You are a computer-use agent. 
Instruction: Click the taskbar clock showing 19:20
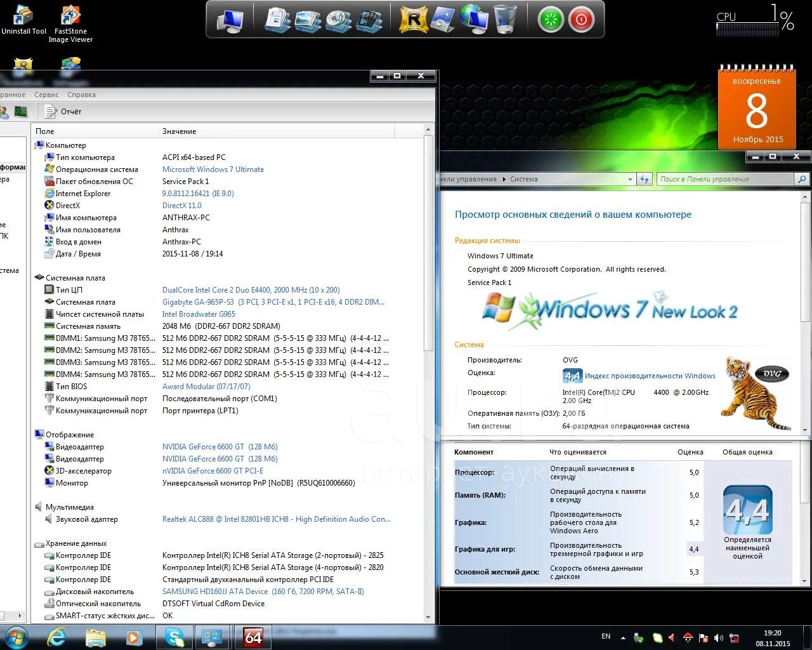pyautogui.click(x=773, y=638)
